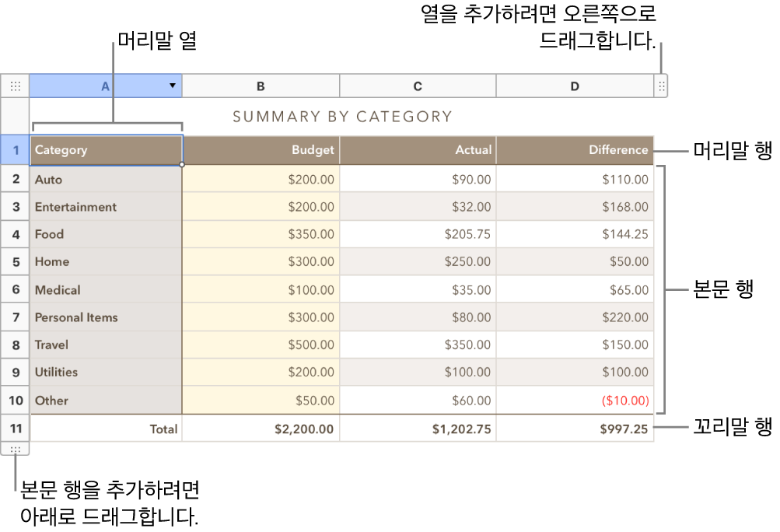
Task: Select row 1 number header
Action: coord(16,150)
